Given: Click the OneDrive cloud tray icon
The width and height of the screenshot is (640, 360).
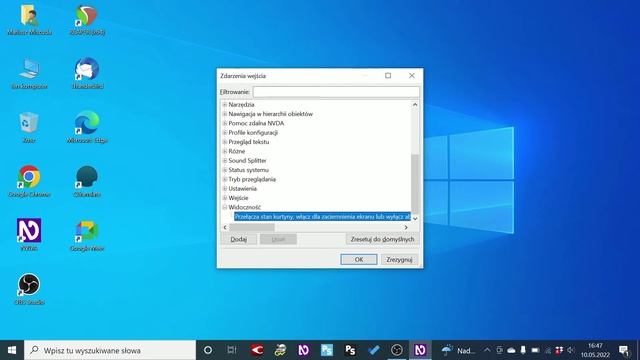Looking at the screenshot, I should [511, 350].
